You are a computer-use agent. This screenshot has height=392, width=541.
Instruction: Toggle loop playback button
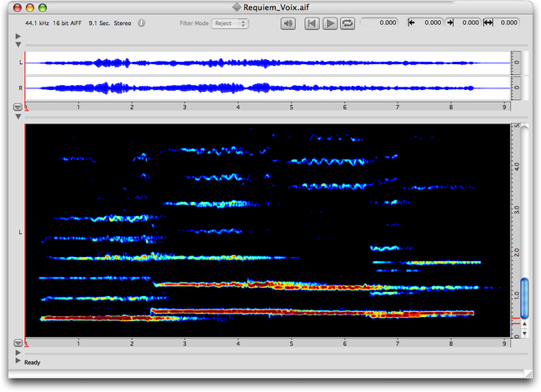(x=348, y=23)
